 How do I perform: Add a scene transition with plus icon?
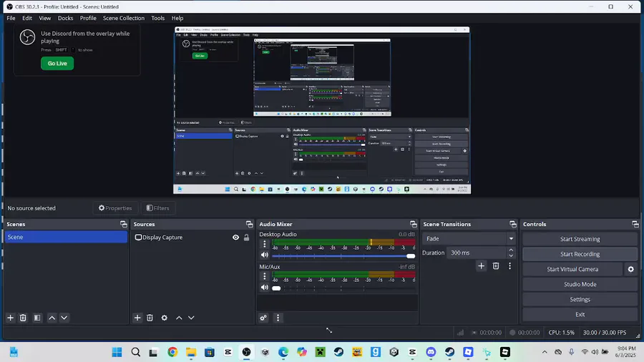(x=482, y=266)
